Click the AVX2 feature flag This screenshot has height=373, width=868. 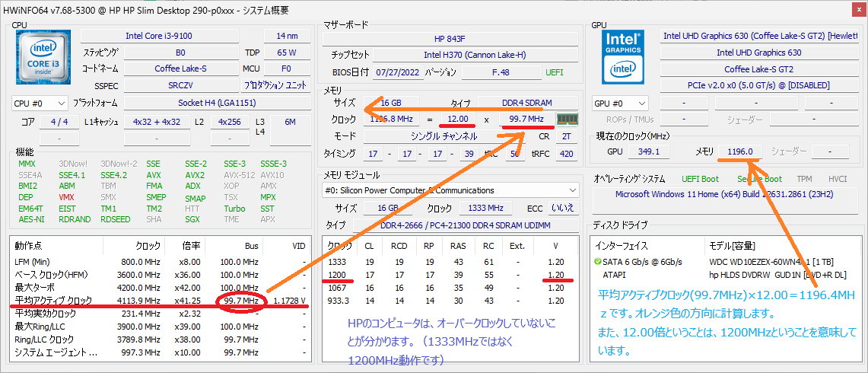(195, 175)
